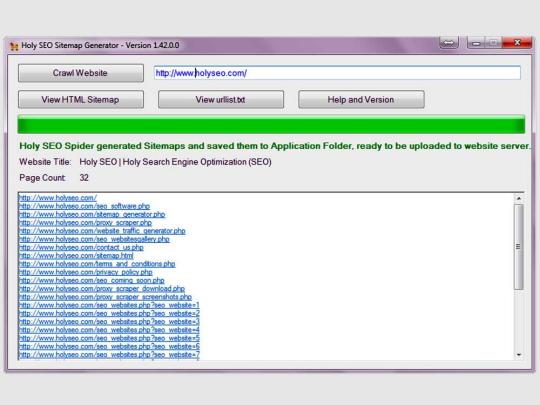Open the seo_website=6 link
The image size is (540, 405).
109,346
